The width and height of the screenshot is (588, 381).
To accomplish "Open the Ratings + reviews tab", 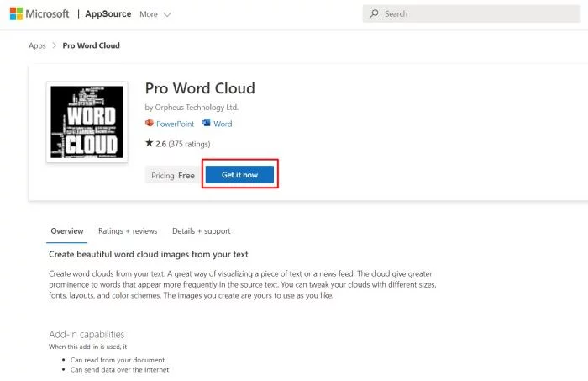I will pos(128,230).
